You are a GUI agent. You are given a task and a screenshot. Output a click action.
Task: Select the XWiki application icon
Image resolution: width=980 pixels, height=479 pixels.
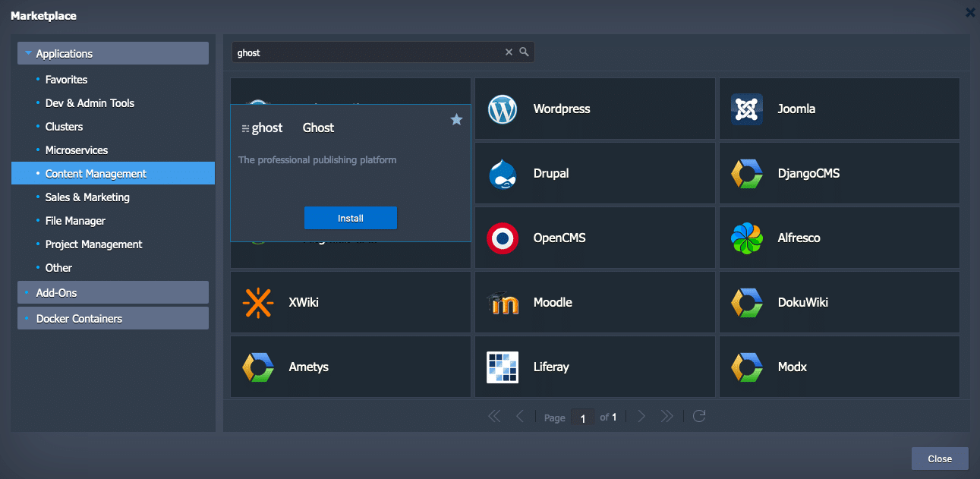click(257, 302)
